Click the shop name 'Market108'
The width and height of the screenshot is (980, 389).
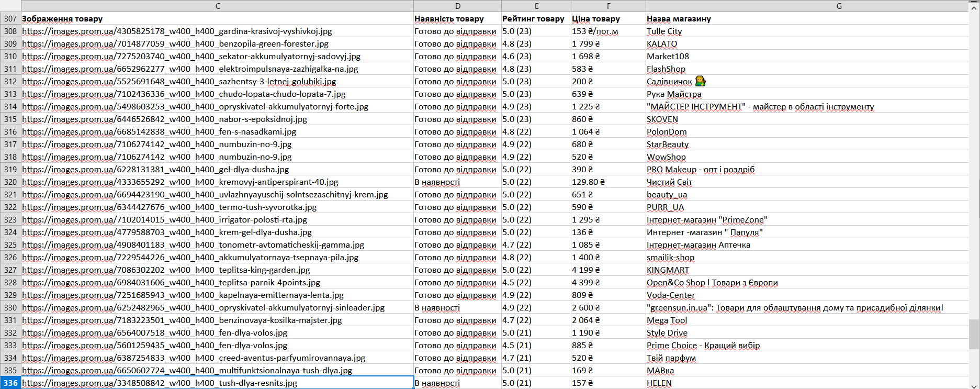[x=668, y=56]
